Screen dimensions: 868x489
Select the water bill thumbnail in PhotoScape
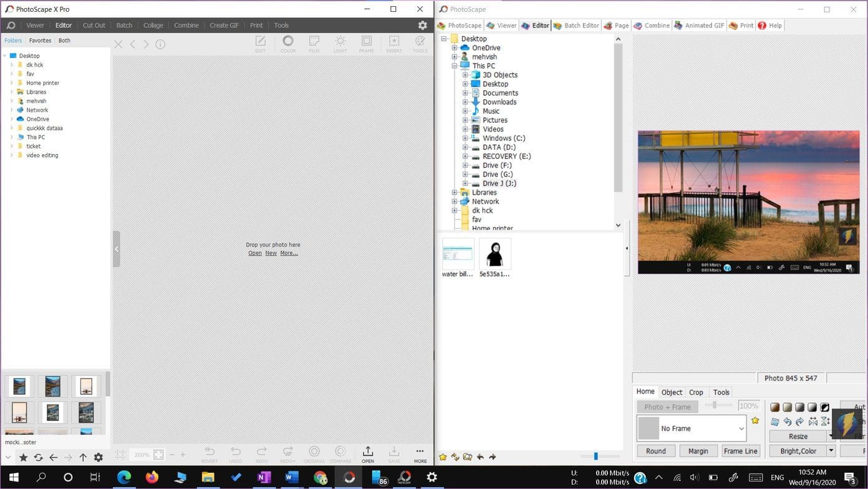pos(458,258)
